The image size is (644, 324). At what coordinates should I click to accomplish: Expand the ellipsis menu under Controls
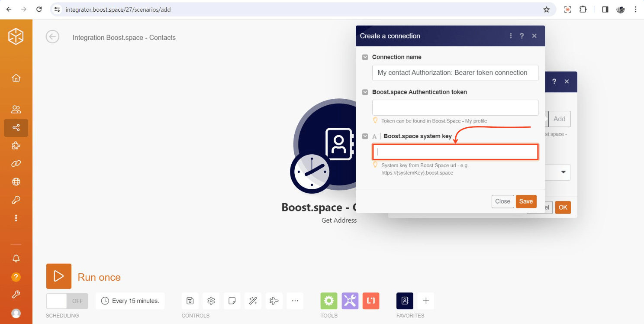tap(295, 301)
